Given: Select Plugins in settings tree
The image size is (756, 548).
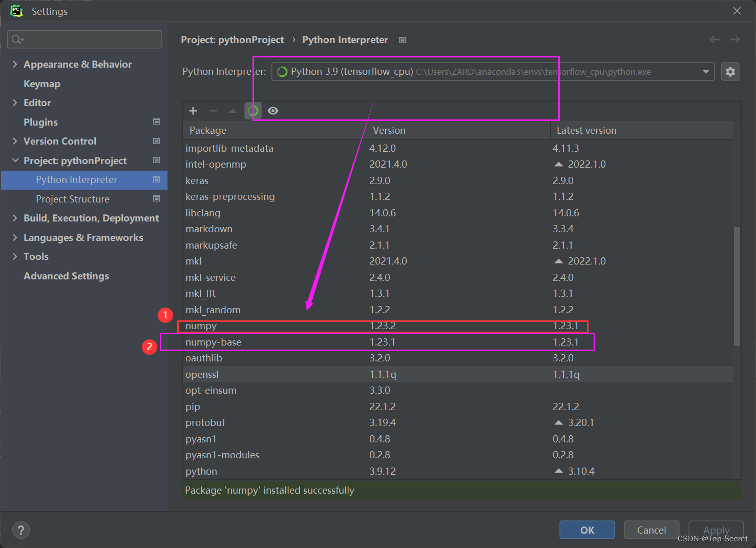Looking at the screenshot, I should [x=40, y=122].
